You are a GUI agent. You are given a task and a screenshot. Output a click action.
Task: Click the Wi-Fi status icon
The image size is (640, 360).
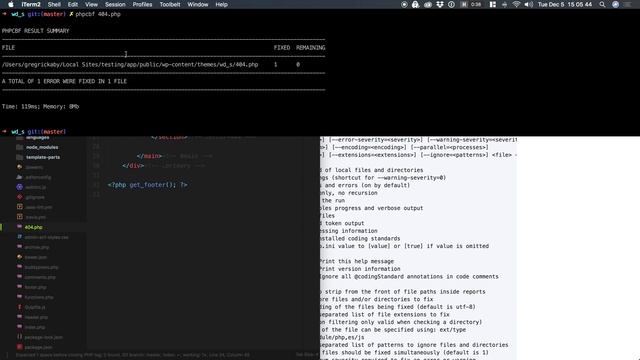516,4
